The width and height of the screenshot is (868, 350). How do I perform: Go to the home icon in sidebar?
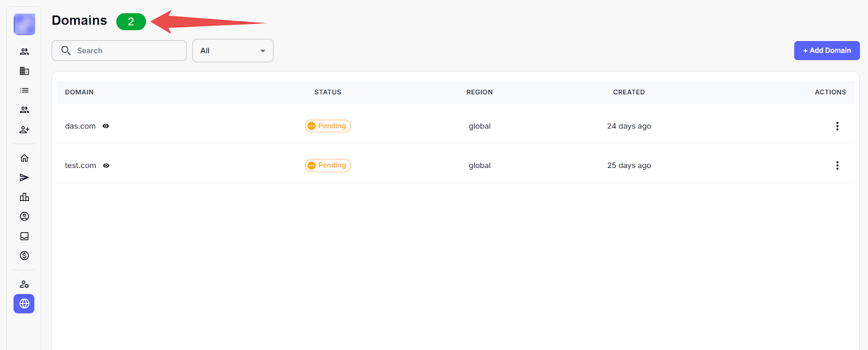pyautogui.click(x=24, y=158)
